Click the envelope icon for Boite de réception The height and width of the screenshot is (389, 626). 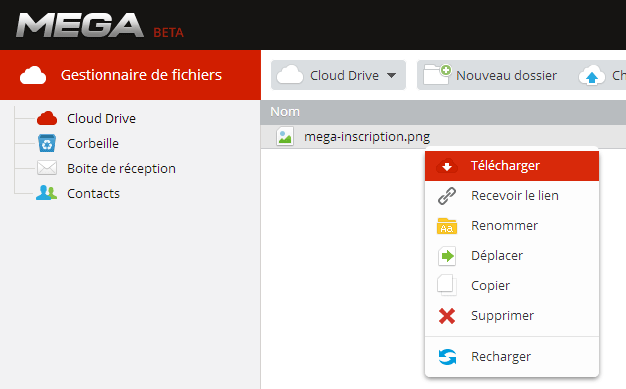[47, 168]
